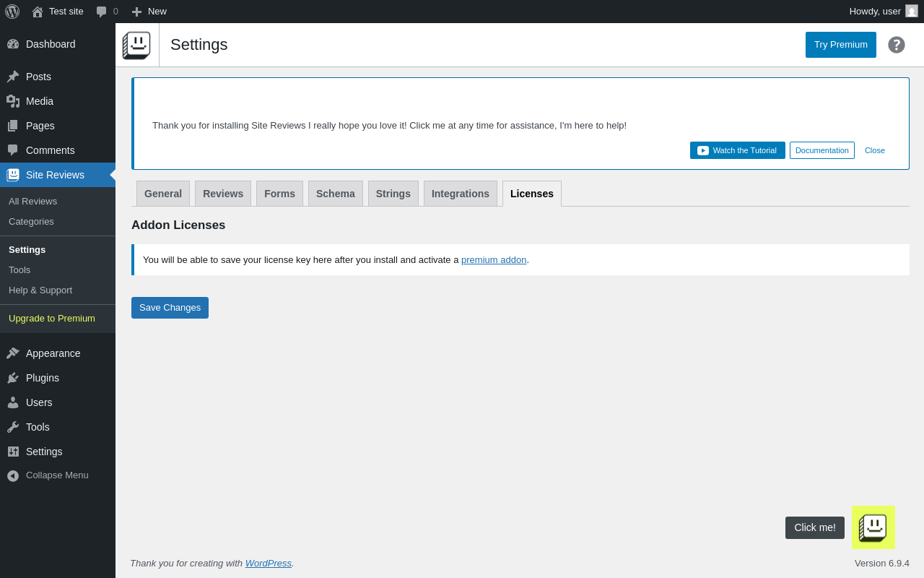Open the comments bubble in admin bar
The height and width of the screenshot is (578, 924).
[x=107, y=12]
